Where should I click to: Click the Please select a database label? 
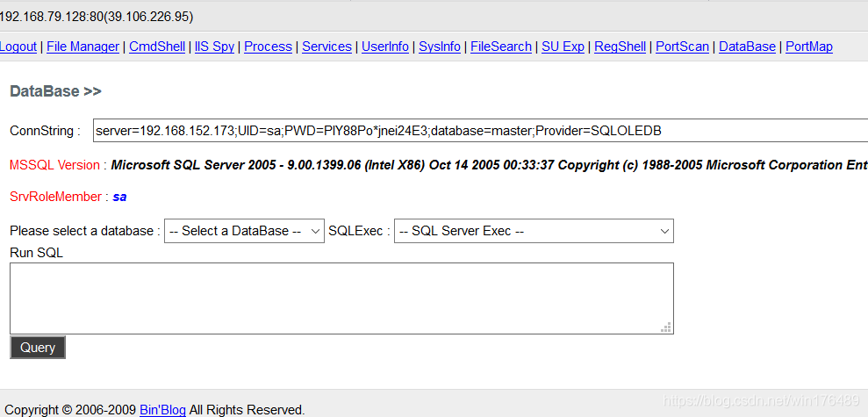coord(85,231)
